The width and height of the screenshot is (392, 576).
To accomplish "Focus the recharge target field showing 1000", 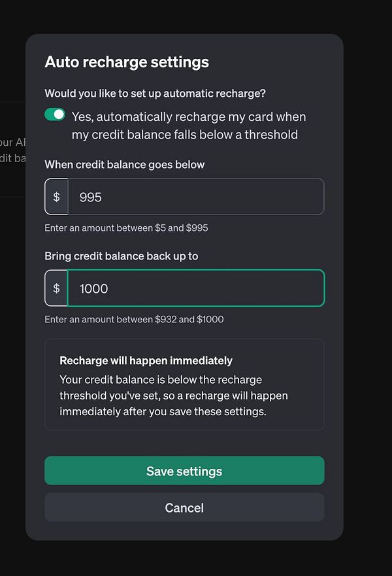I will pos(196,288).
